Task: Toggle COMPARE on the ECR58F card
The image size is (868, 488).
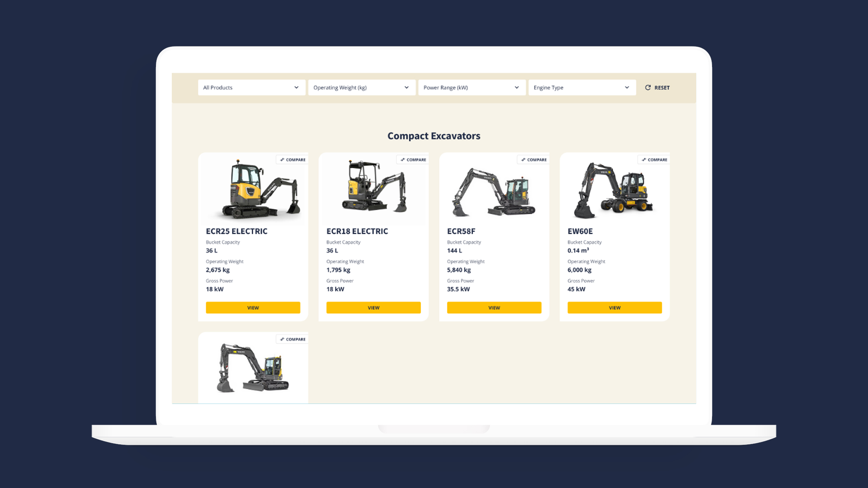Action: coord(534,160)
